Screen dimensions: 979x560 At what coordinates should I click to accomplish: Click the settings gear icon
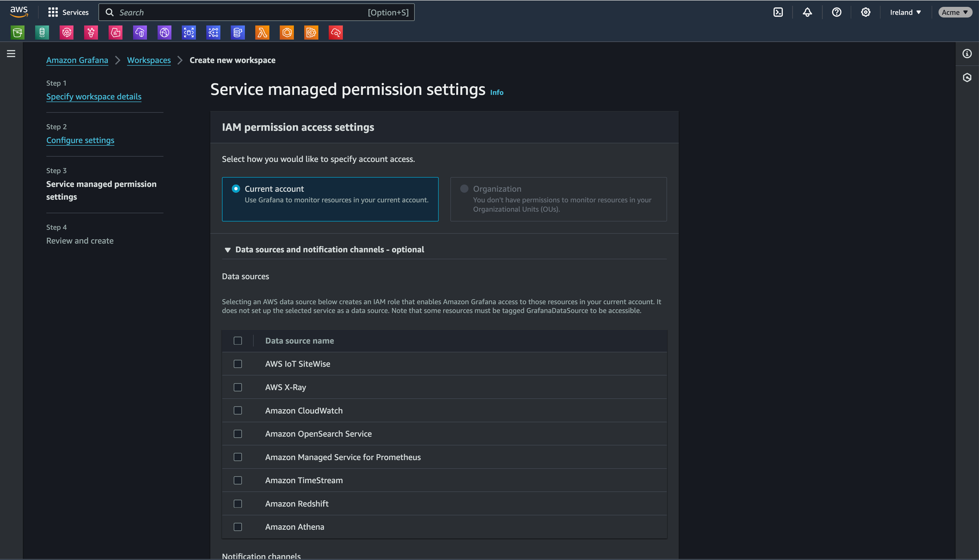(866, 12)
